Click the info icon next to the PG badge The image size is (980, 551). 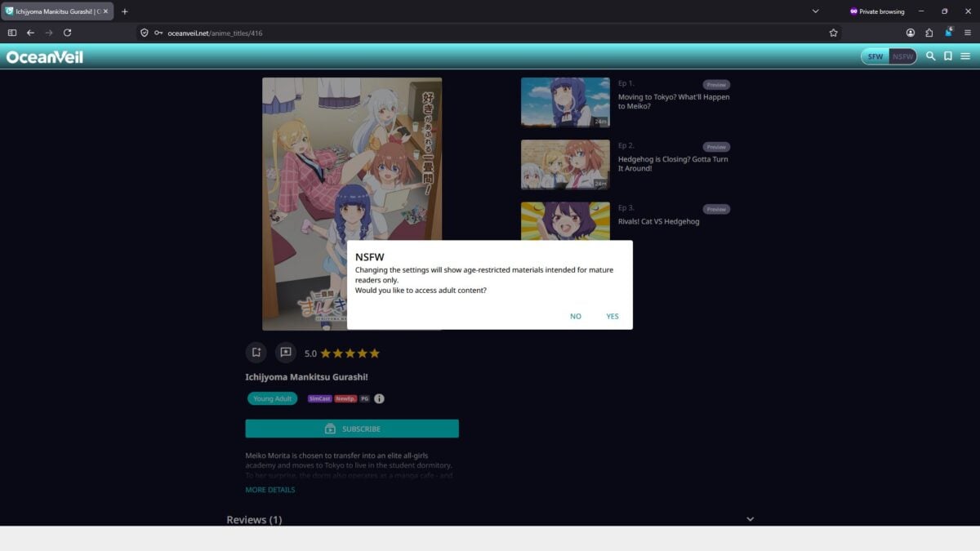click(x=379, y=399)
